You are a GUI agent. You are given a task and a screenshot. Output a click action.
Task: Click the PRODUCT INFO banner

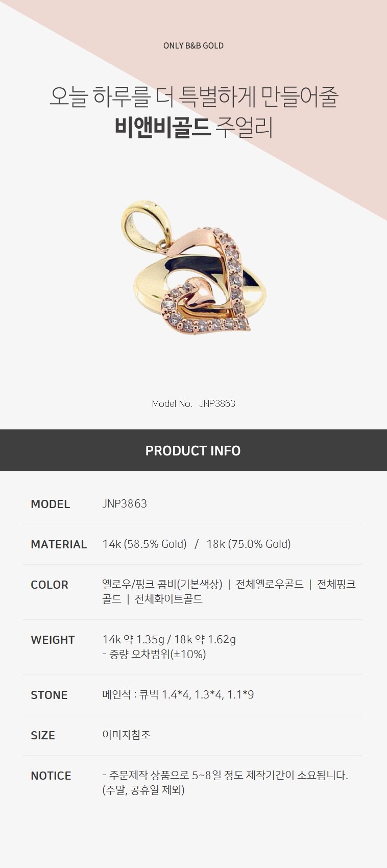point(194,450)
